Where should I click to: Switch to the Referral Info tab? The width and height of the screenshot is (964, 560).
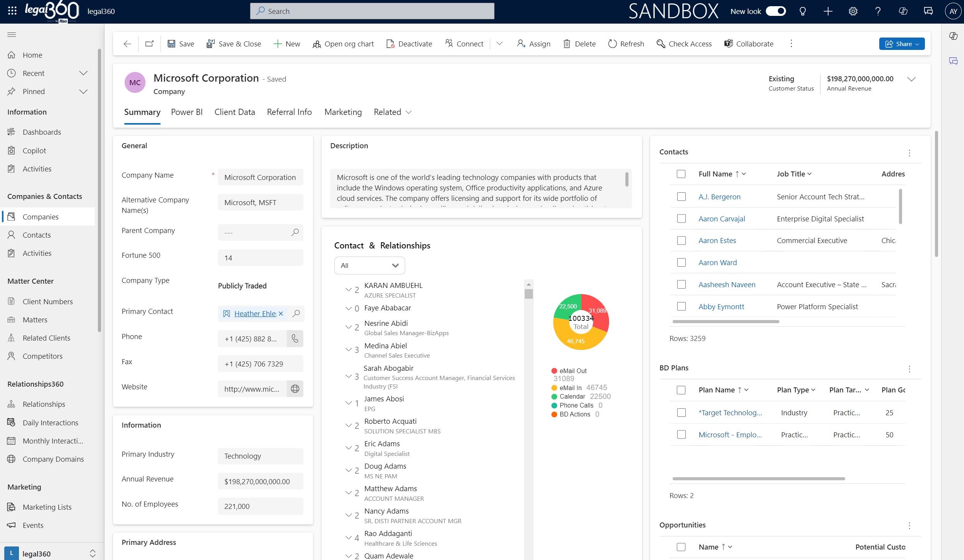[289, 112]
